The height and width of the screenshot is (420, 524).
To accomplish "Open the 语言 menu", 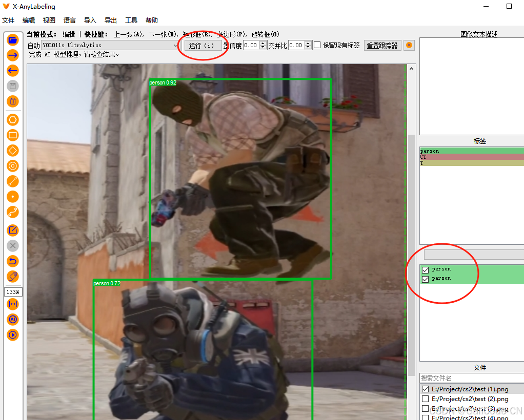I will [x=70, y=20].
